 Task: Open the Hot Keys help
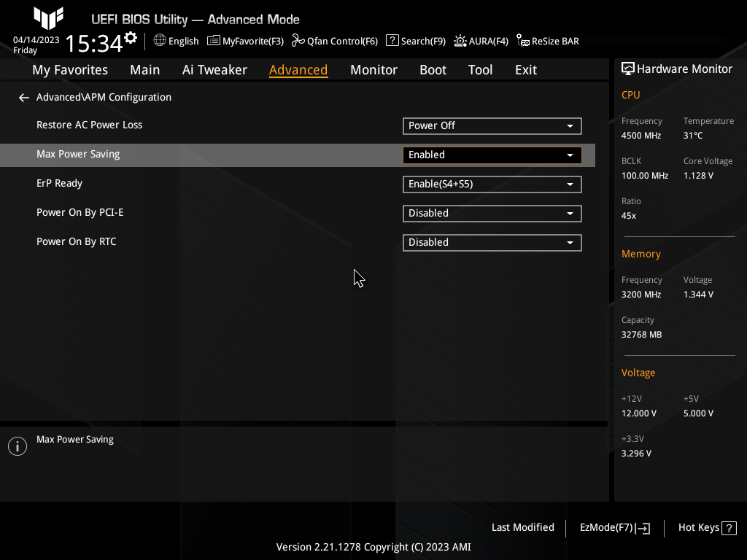pos(707,528)
